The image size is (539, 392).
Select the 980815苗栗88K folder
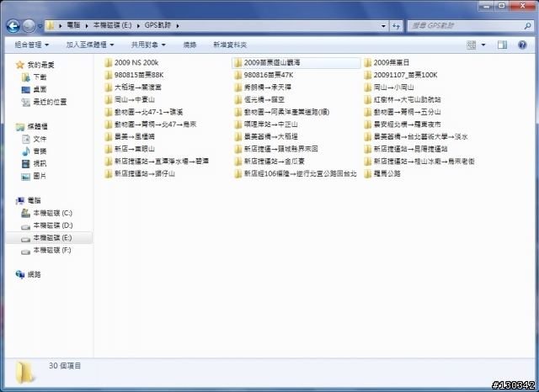(134, 75)
